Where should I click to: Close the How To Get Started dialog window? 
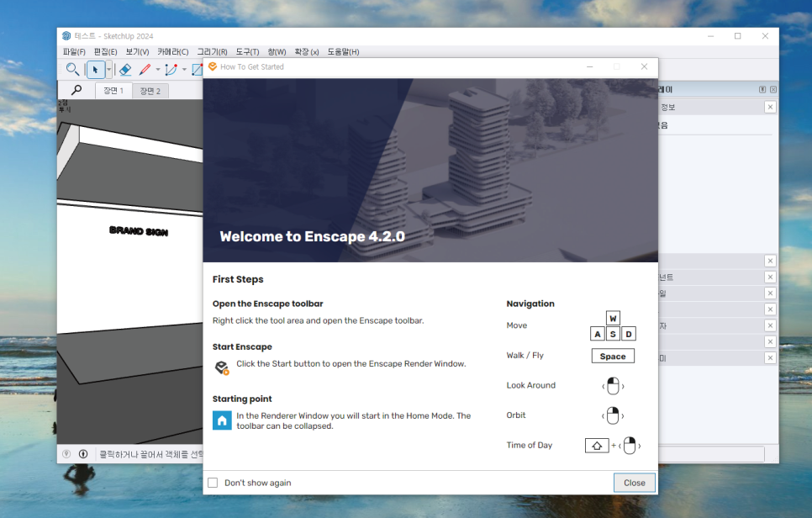644,66
